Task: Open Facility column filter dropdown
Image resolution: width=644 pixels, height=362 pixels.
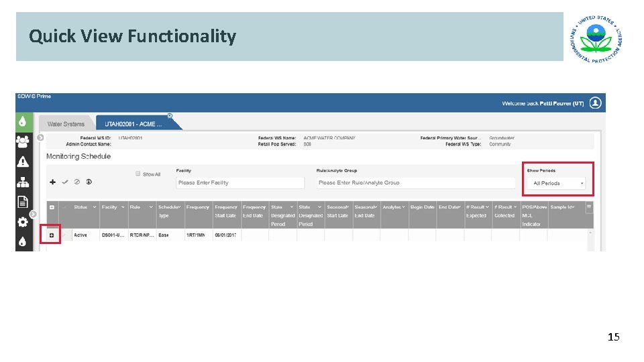Action: point(123,207)
